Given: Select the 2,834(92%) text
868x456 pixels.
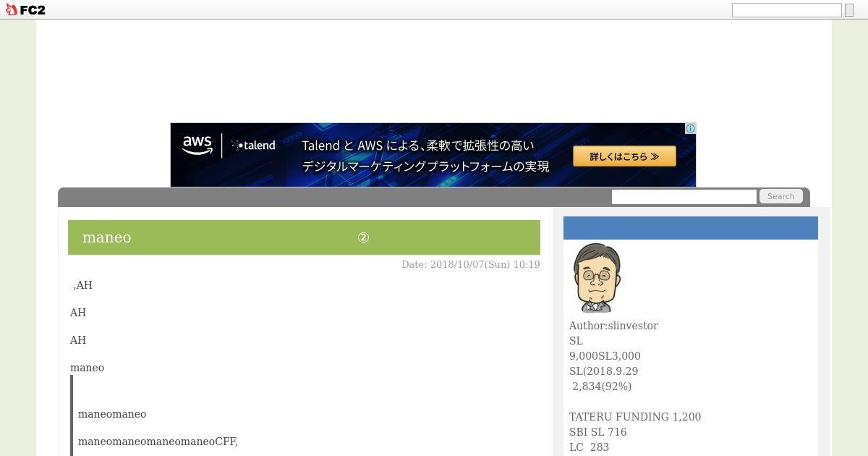Looking at the screenshot, I should point(602,387).
